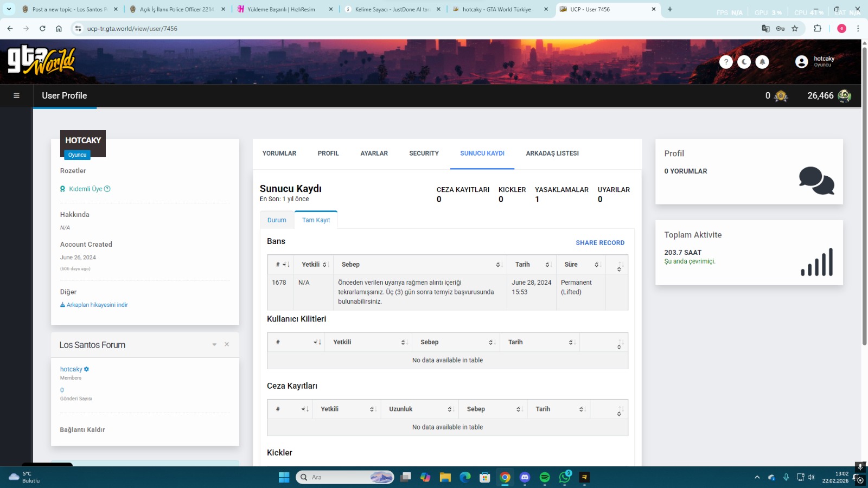
Task: Switch to the SECURITY tab
Action: (x=424, y=153)
